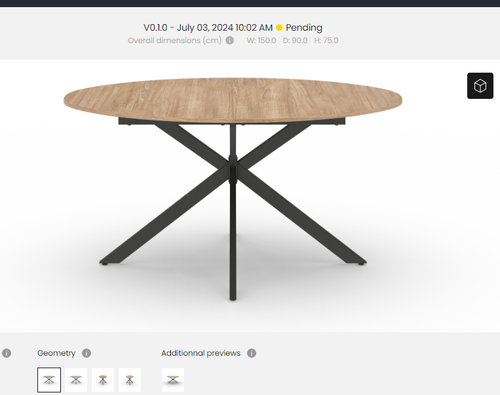Show info for Additionnal previews section
The height and width of the screenshot is (395, 500).
tap(252, 353)
